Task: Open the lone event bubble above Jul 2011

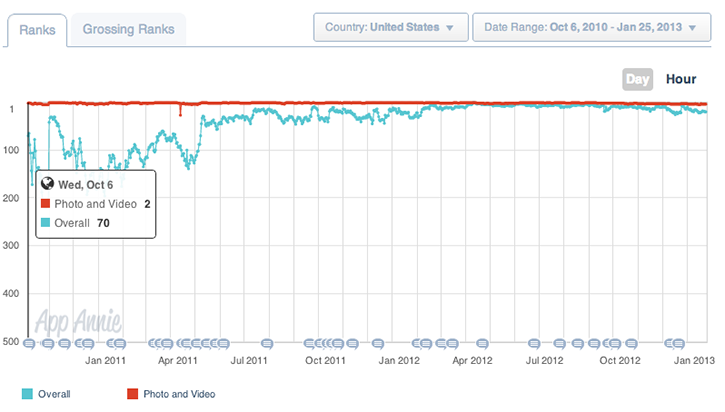Action: click(x=267, y=344)
